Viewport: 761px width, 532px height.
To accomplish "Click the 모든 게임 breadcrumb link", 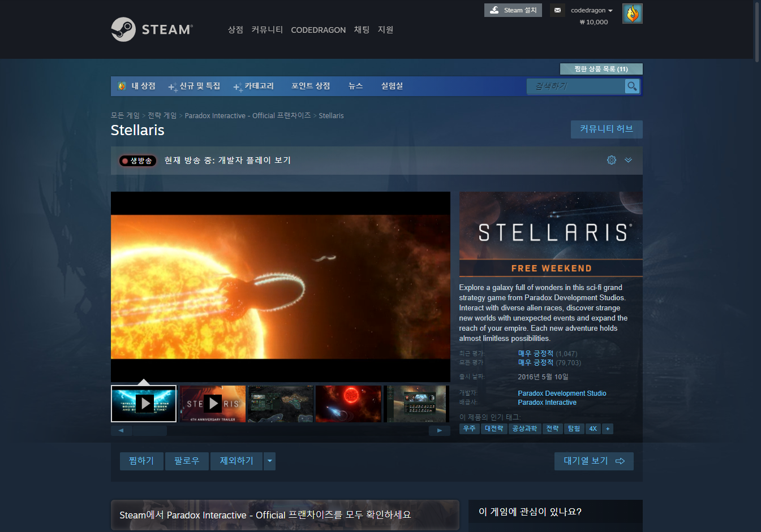I will [125, 115].
